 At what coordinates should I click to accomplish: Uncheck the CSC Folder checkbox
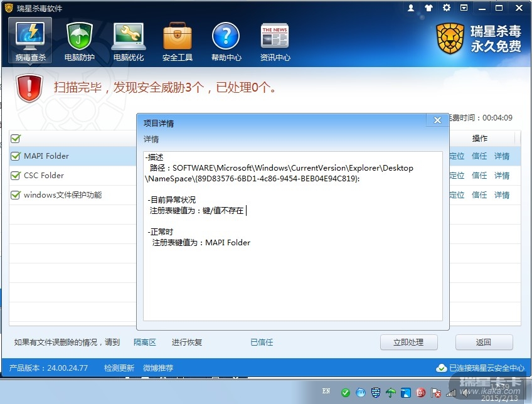(x=16, y=176)
